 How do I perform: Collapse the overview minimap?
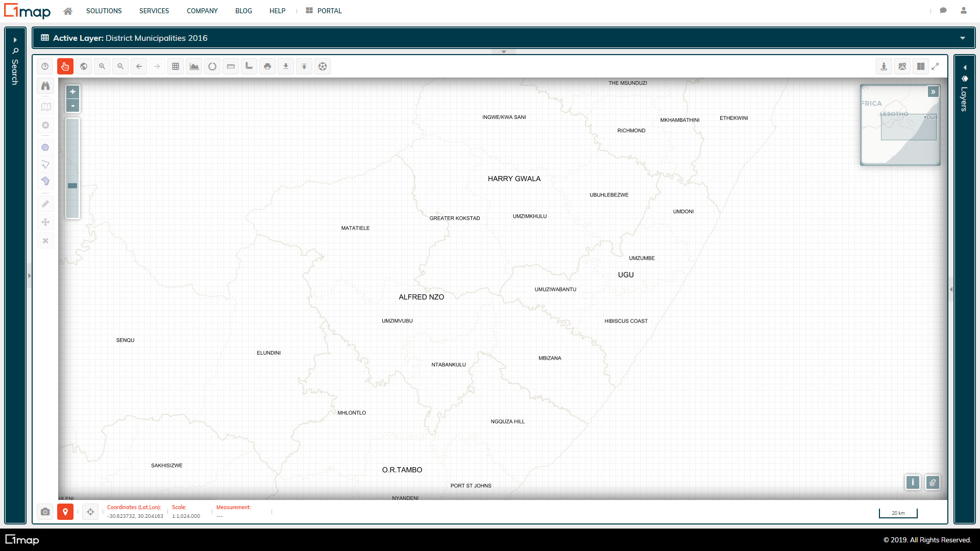click(x=933, y=92)
